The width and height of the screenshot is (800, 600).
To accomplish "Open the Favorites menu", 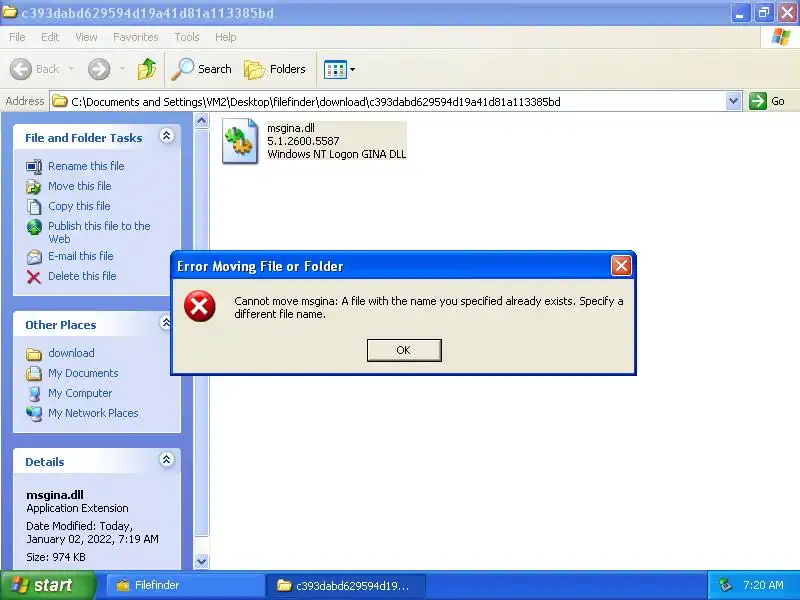I will (x=136, y=37).
